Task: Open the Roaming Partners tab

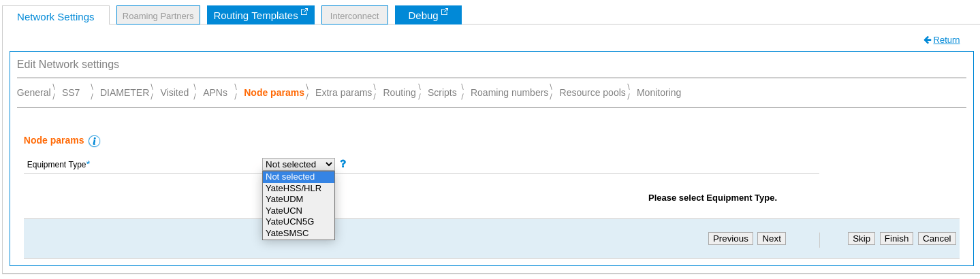Action: click(x=158, y=15)
